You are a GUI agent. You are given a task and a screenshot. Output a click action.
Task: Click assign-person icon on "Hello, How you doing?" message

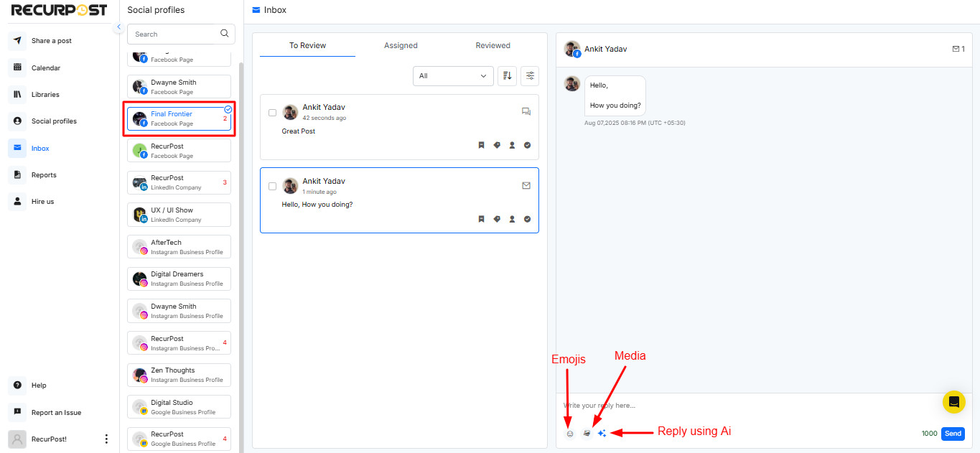pyautogui.click(x=512, y=219)
